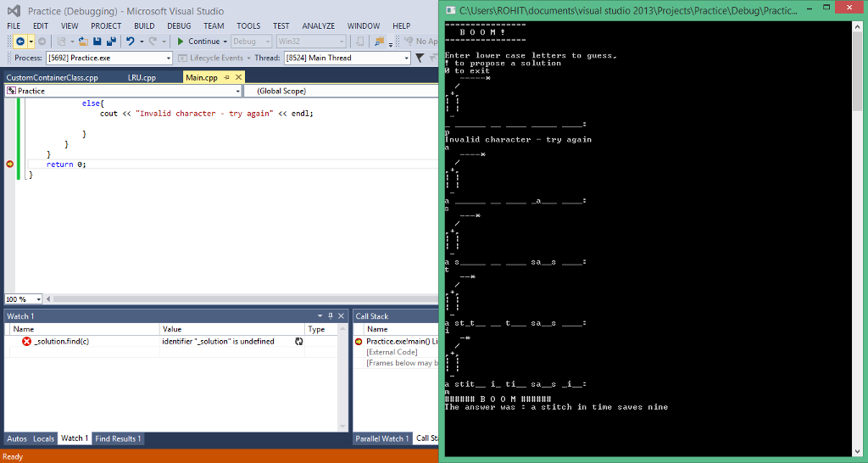
Task: Close the Main.cpp editor tab
Action: (x=238, y=77)
